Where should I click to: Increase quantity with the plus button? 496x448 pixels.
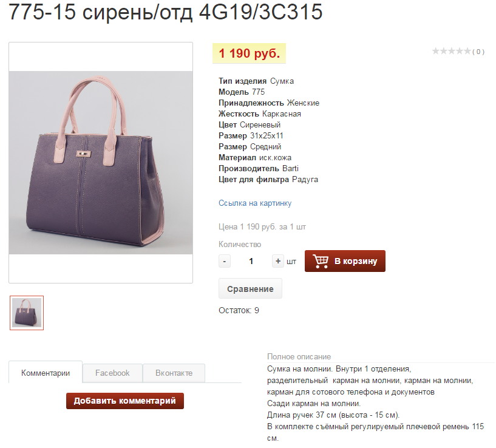click(x=277, y=261)
